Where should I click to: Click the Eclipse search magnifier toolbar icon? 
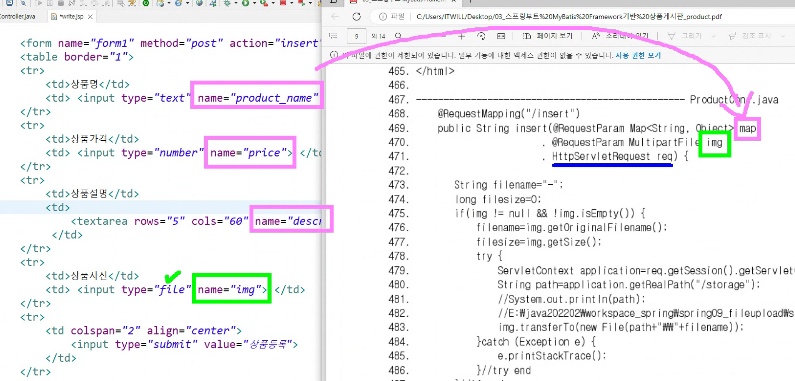pos(23,3)
